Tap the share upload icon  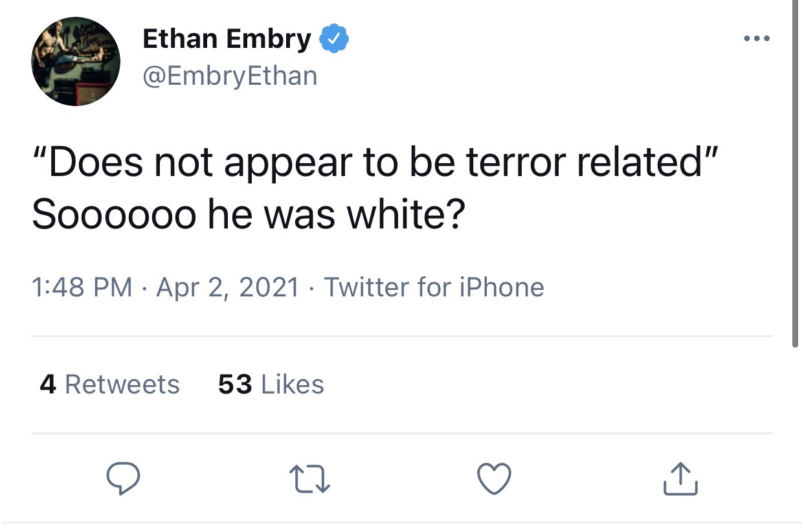[x=680, y=480]
